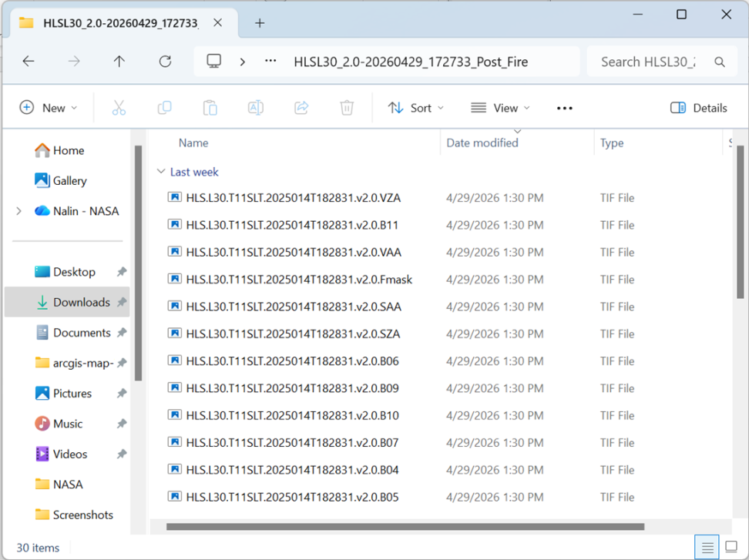
Task: Click the search magnifier icon
Action: tap(720, 62)
